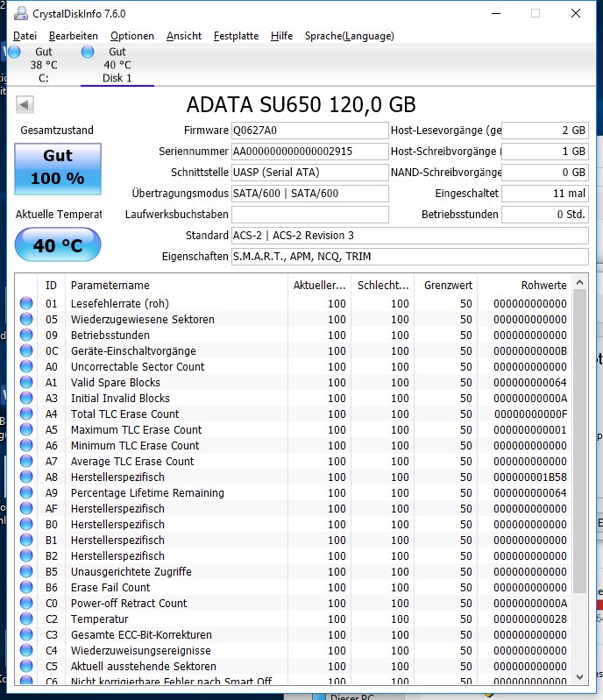This screenshot has width=603, height=700.
Task: Select the Disk 1 tab
Action: 117,65
